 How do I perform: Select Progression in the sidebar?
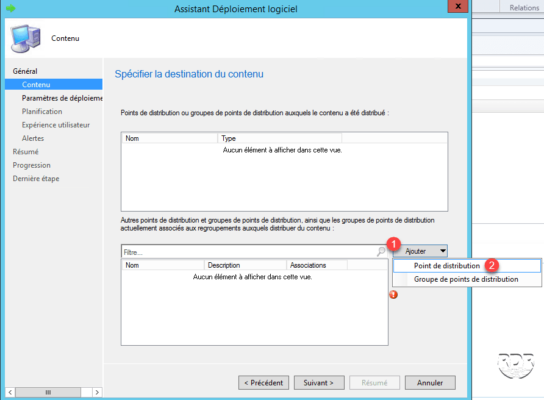[32, 165]
